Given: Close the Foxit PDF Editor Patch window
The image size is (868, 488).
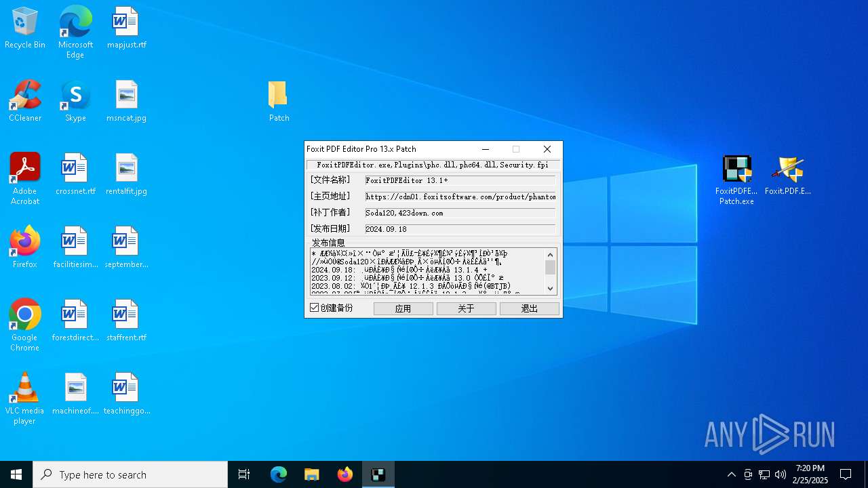Looking at the screenshot, I should (x=547, y=149).
